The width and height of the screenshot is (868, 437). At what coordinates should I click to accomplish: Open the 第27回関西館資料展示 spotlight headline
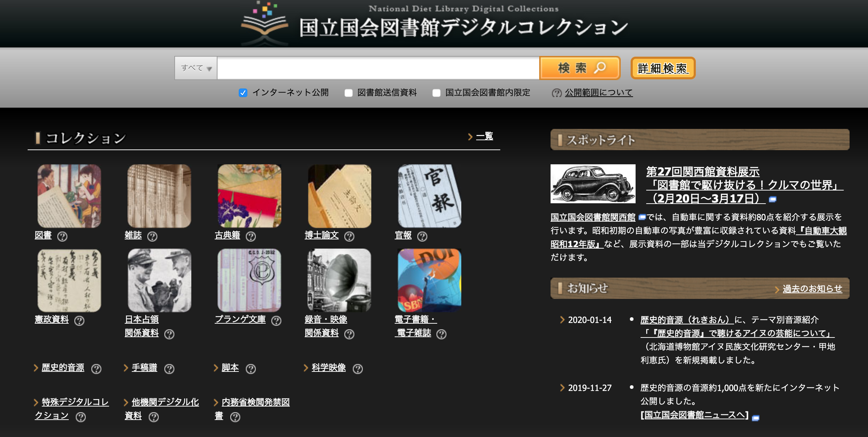coord(745,185)
